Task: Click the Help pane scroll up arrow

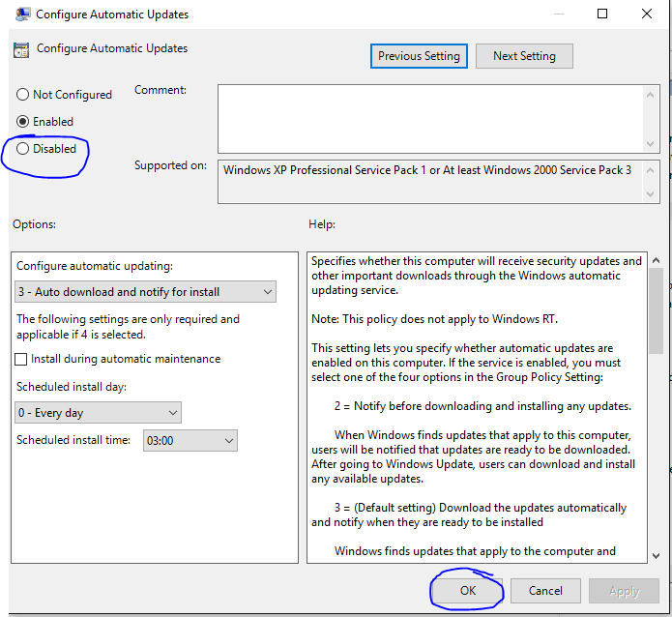Action: (x=656, y=260)
